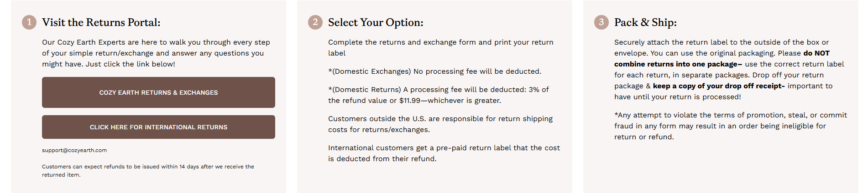Open Cozy Earth Returns & Exchanges portal

[x=158, y=92]
